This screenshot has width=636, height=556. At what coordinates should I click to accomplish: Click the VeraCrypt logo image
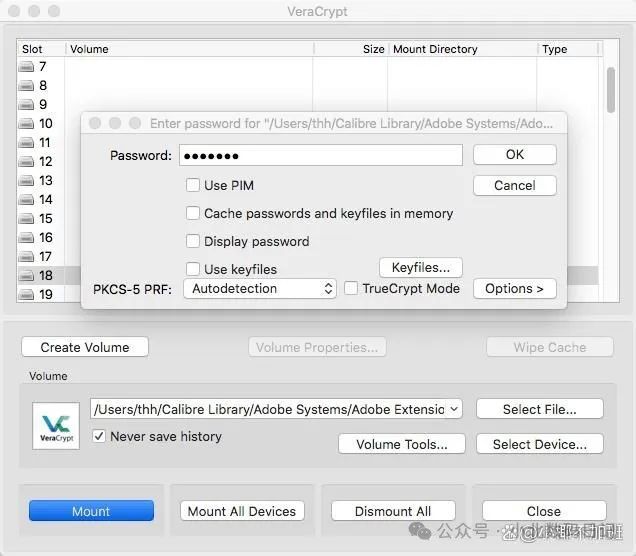(x=56, y=426)
